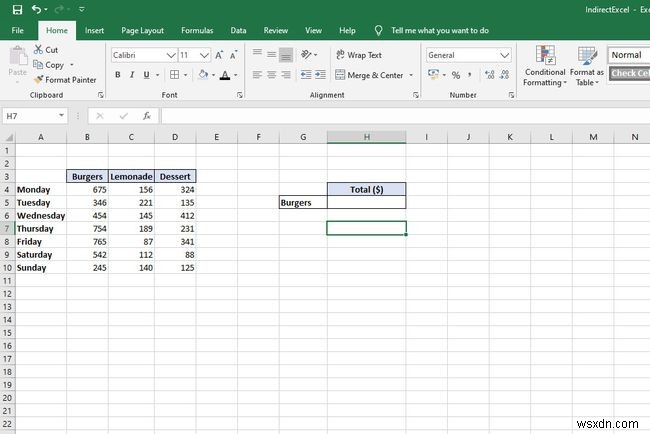
Task: Click Merge & Center button
Action: pyautogui.click(x=369, y=75)
